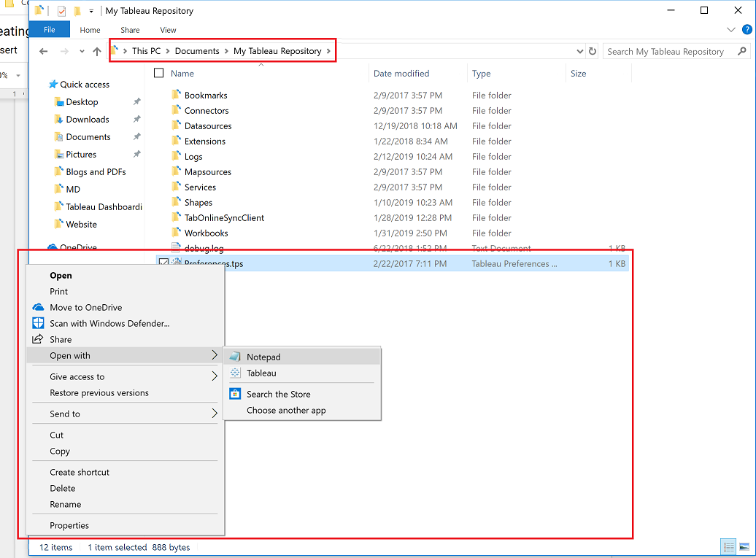Click new folder icon in title bar

click(x=77, y=11)
